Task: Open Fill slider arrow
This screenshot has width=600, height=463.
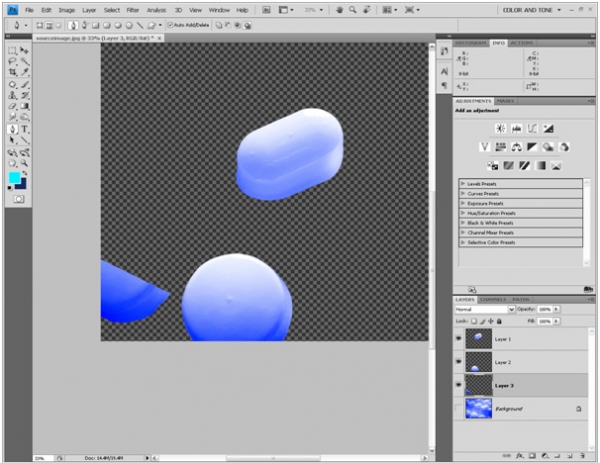Action: tap(556, 321)
